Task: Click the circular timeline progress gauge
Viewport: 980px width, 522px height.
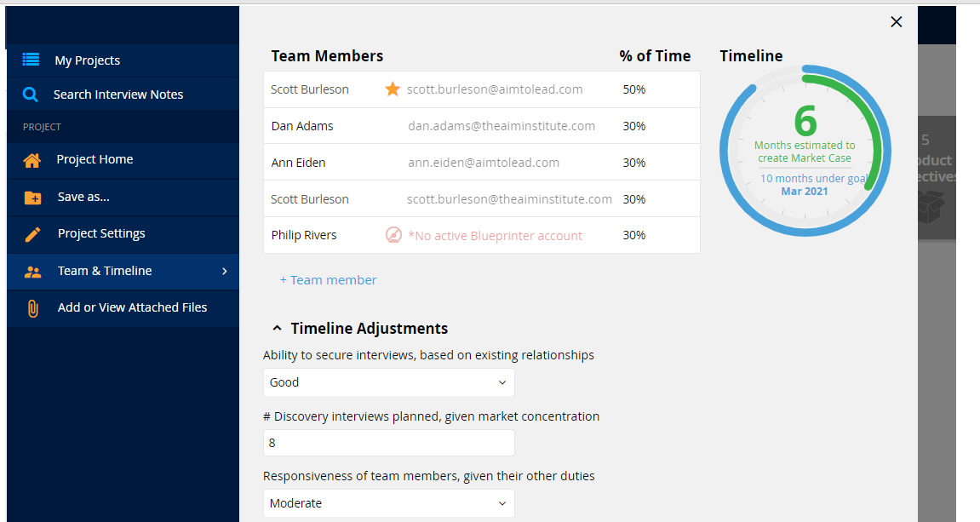Action: click(x=805, y=151)
